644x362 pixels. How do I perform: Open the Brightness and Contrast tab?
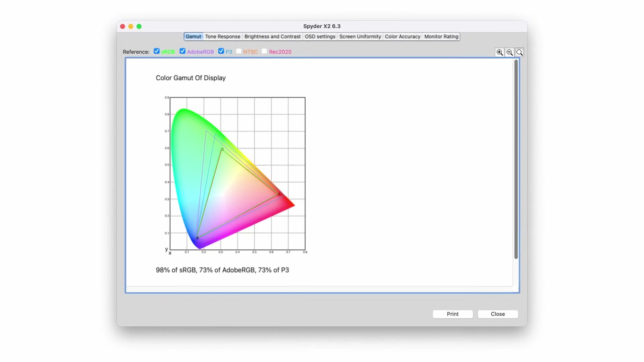272,37
